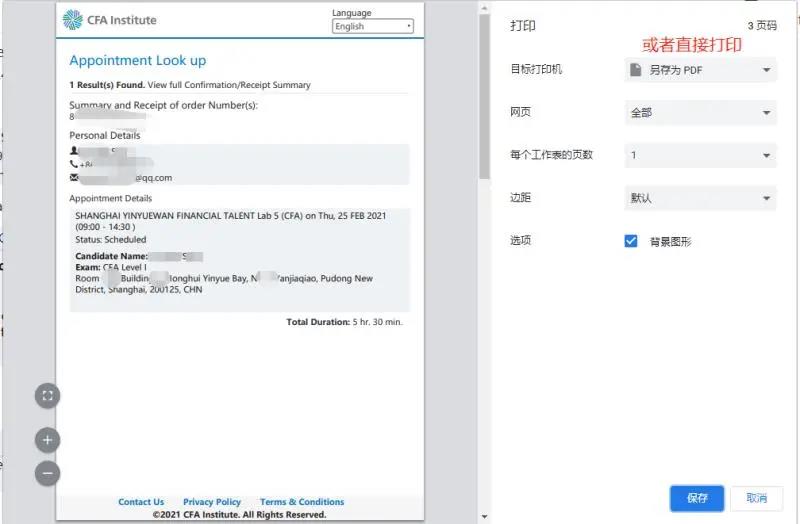Expand the 网页 dropdown set to 全部
The image size is (800, 524).
click(700, 113)
